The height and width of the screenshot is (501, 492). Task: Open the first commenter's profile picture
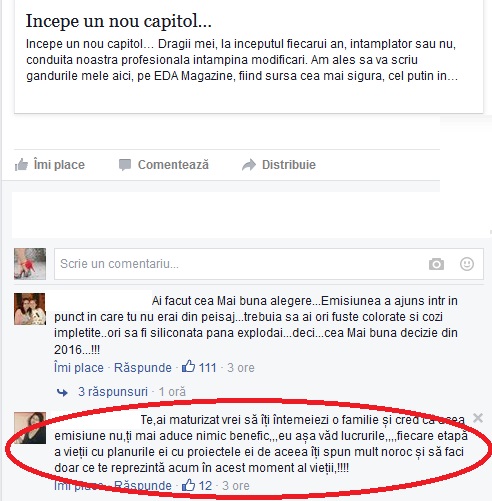30,309
